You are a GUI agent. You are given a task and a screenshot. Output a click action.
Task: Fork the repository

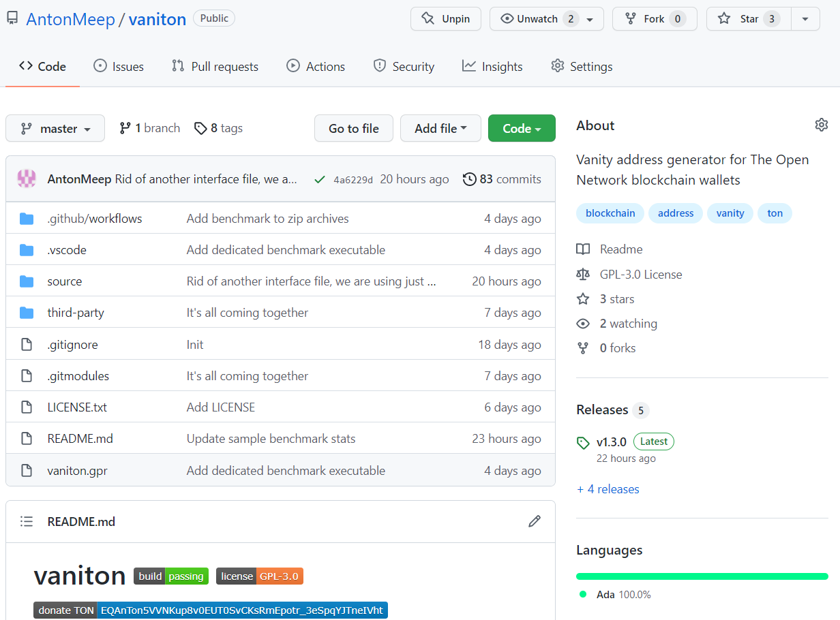click(x=655, y=19)
